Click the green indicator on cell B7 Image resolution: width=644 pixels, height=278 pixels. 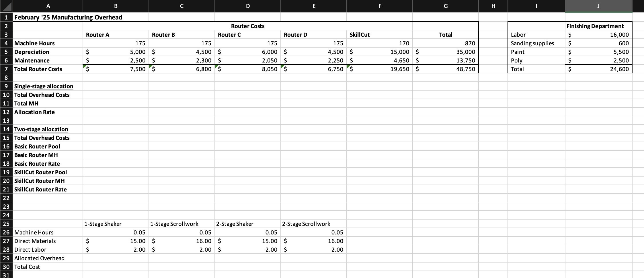click(85, 66)
